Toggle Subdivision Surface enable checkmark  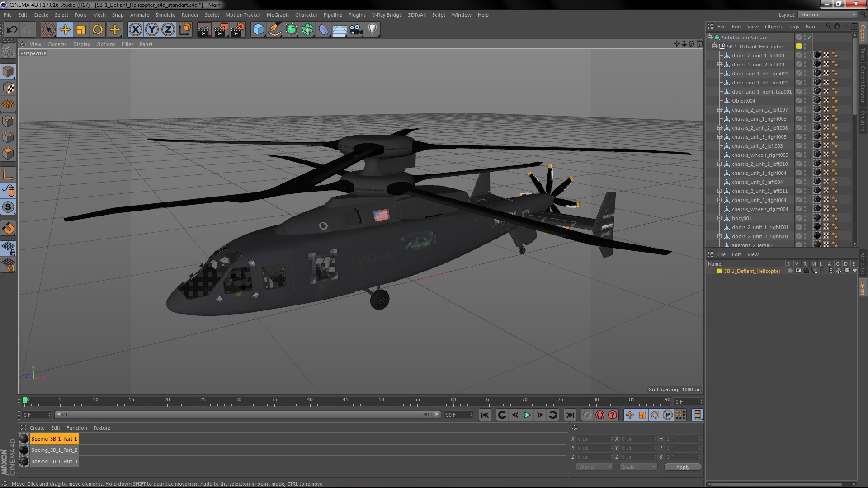(x=809, y=38)
